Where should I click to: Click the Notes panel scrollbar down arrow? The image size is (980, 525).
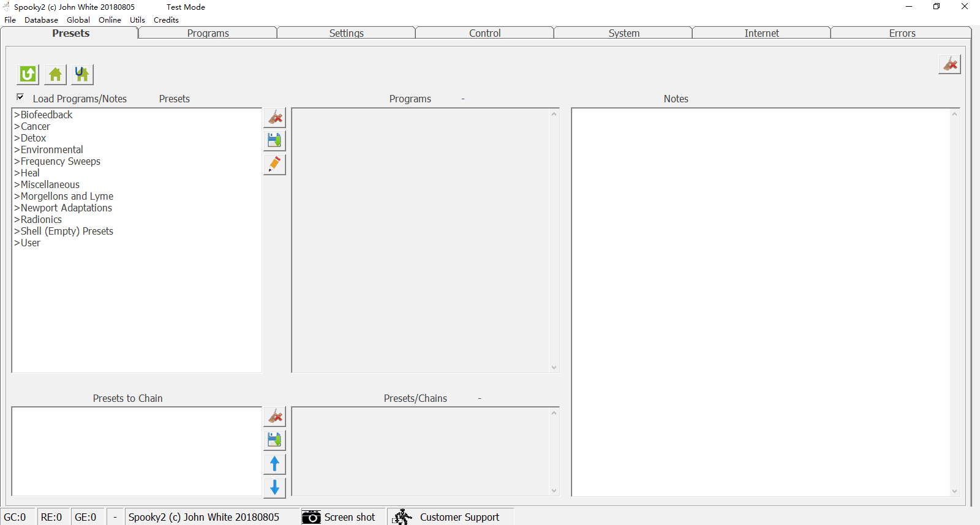pos(954,491)
